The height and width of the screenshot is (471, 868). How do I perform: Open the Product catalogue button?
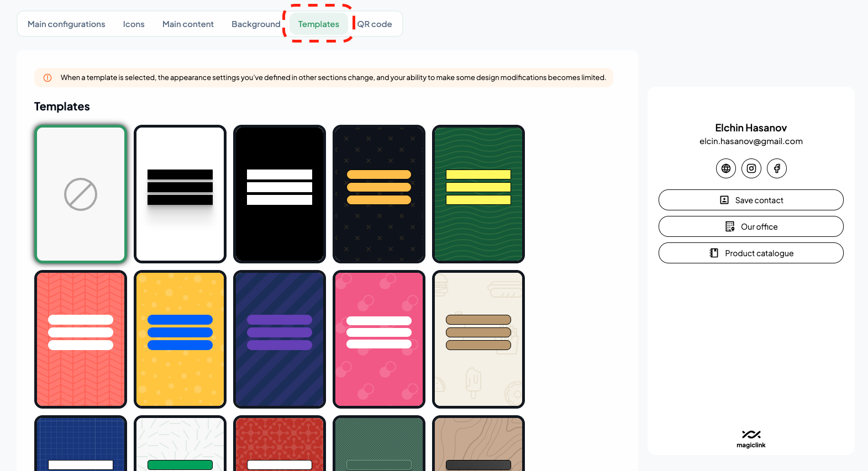pos(751,253)
